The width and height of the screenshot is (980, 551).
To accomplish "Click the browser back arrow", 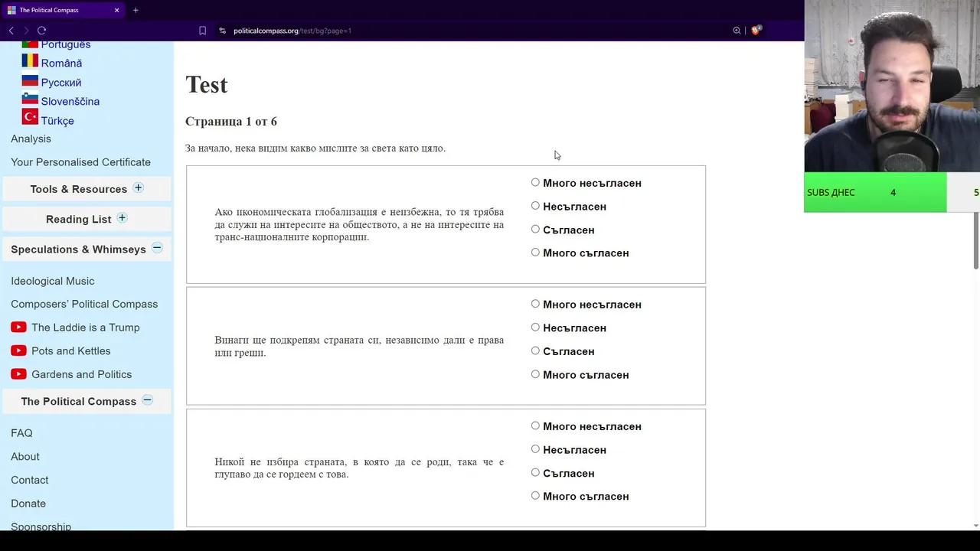I will coord(11,31).
